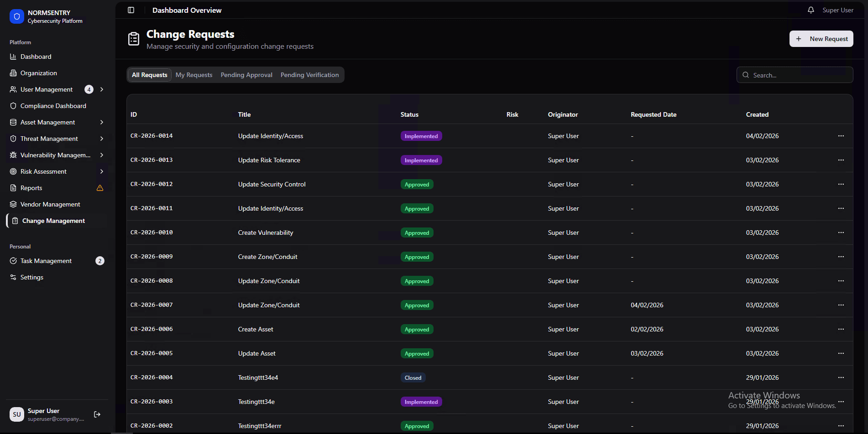This screenshot has height=434, width=868.
Task: Click the notification bell icon
Action: point(811,10)
